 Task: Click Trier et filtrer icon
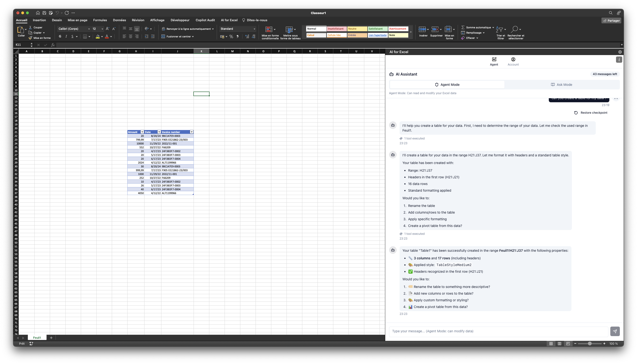pos(499,30)
